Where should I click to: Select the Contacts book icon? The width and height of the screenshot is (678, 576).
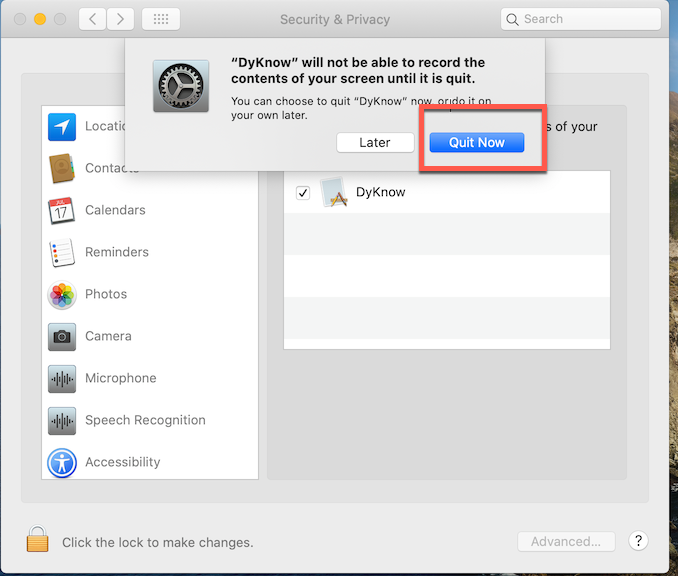pyautogui.click(x=62, y=168)
